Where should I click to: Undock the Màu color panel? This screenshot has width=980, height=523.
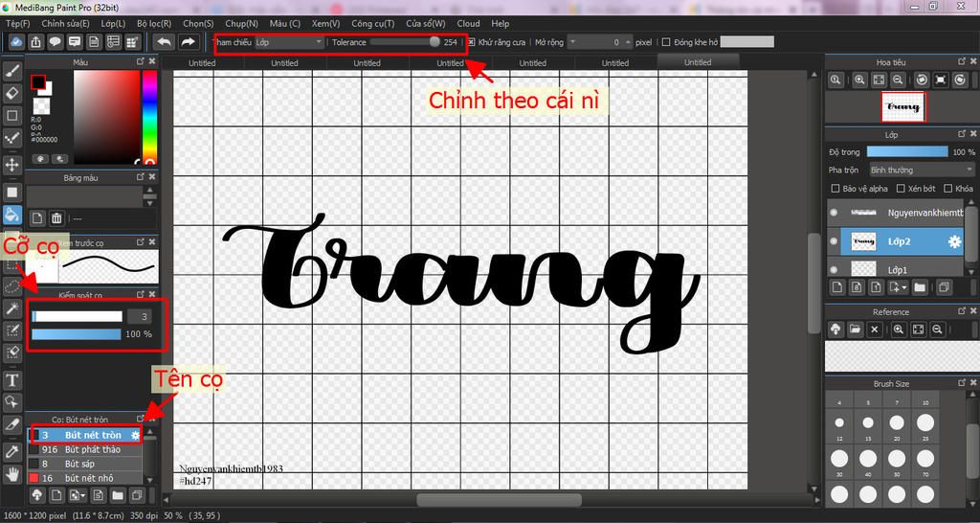[x=141, y=62]
